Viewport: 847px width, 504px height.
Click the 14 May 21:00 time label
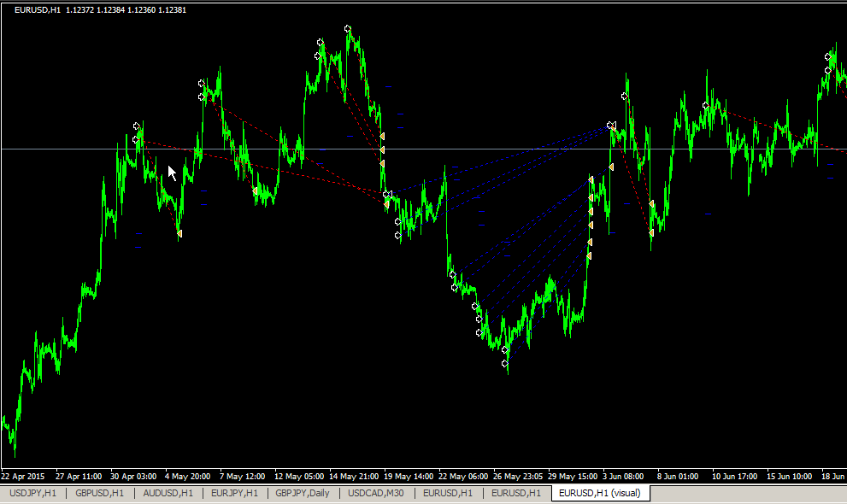354,477
